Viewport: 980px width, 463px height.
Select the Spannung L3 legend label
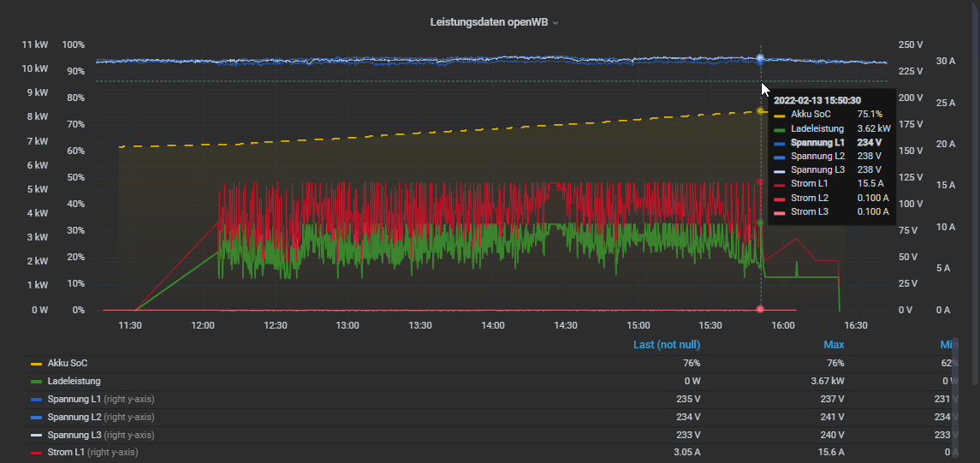point(74,436)
